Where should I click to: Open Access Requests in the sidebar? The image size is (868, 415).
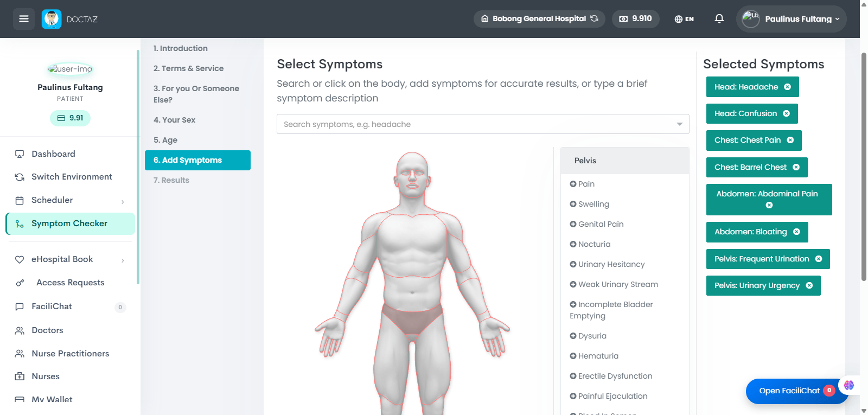[x=70, y=283]
